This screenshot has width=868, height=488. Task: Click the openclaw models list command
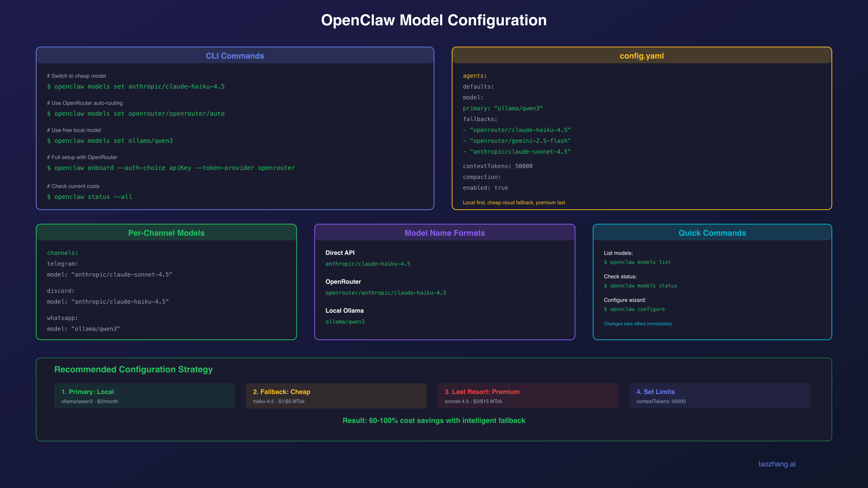637,262
